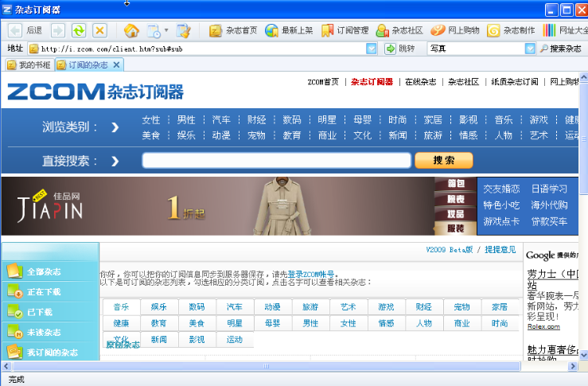The image size is (588, 386).
Task: Open the 交友婚恋 link
Action: [501, 189]
